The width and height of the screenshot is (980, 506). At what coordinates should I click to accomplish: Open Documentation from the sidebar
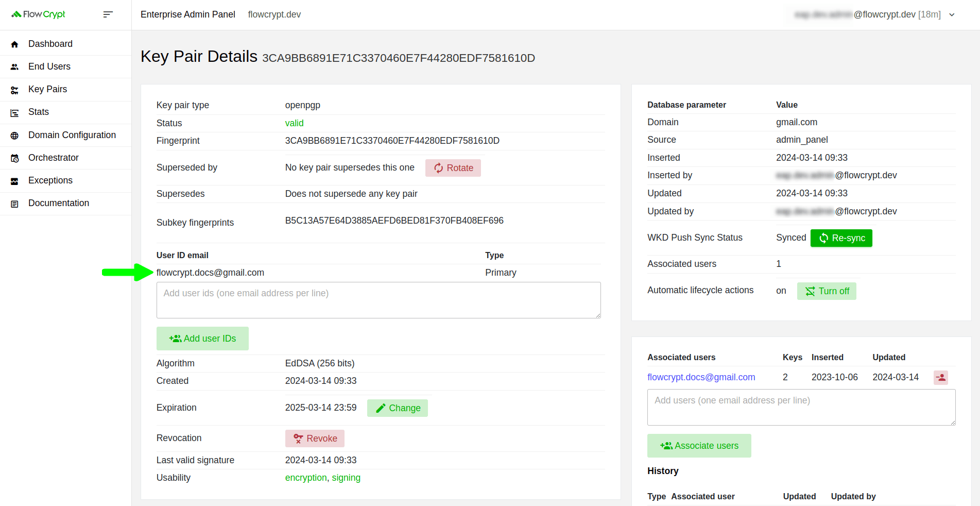(59, 203)
